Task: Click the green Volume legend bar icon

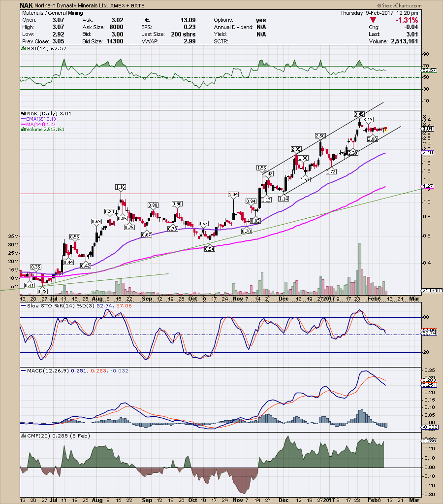Action: click(x=23, y=130)
